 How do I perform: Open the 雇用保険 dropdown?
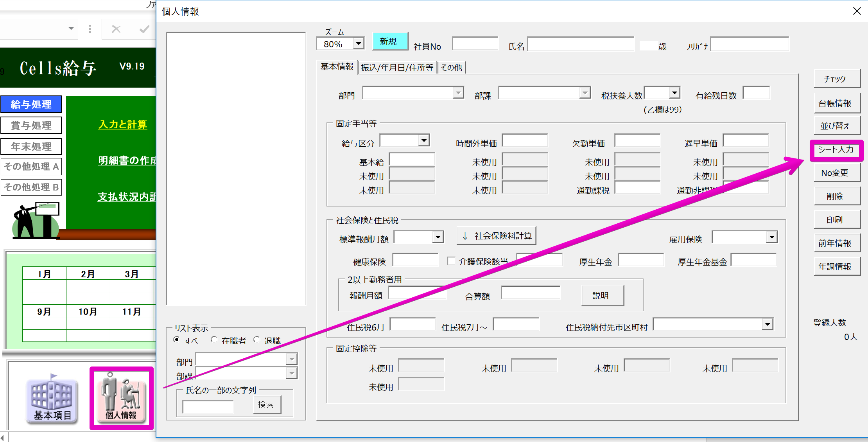click(771, 237)
